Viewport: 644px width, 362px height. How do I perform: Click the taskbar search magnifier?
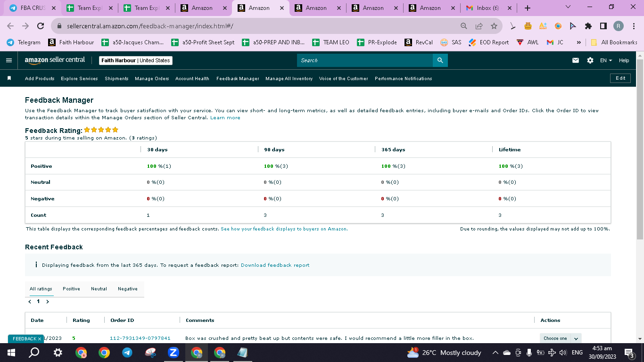pos(34,353)
